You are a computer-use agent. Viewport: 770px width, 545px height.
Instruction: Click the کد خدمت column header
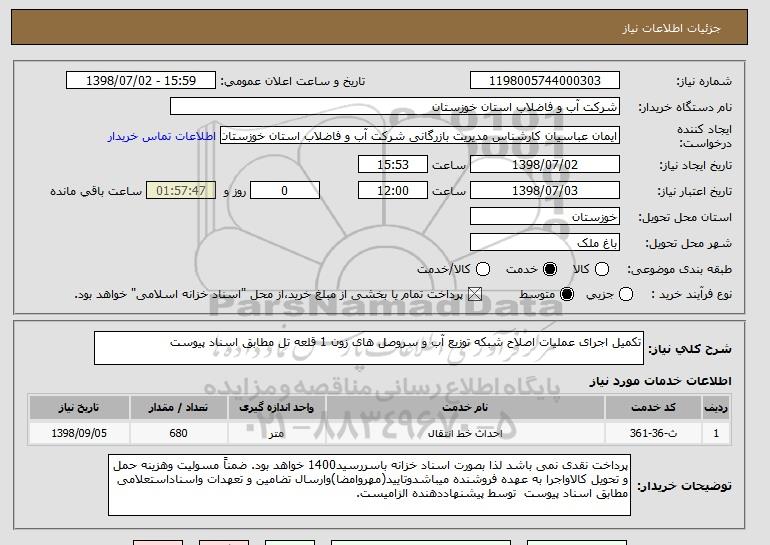pos(653,408)
